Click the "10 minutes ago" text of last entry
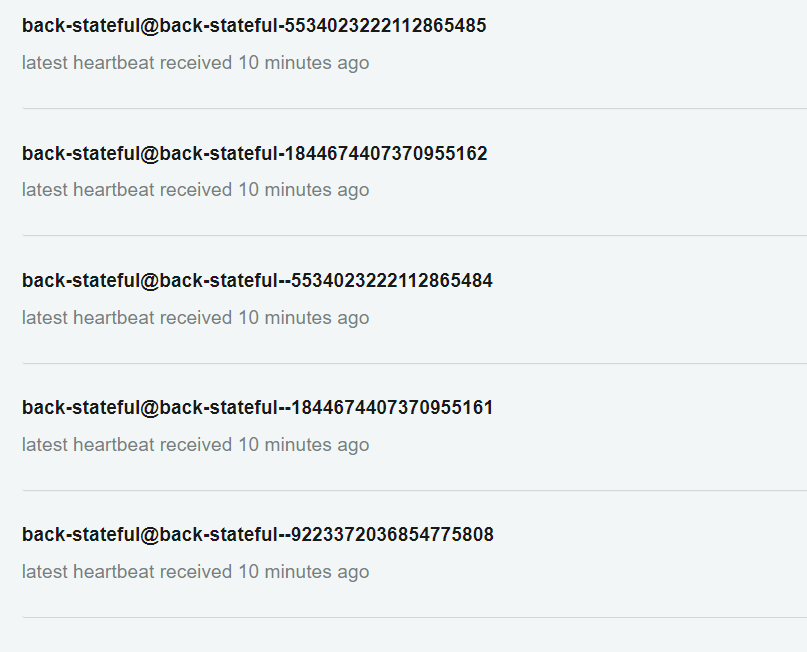This screenshot has width=807, height=652. (304, 572)
